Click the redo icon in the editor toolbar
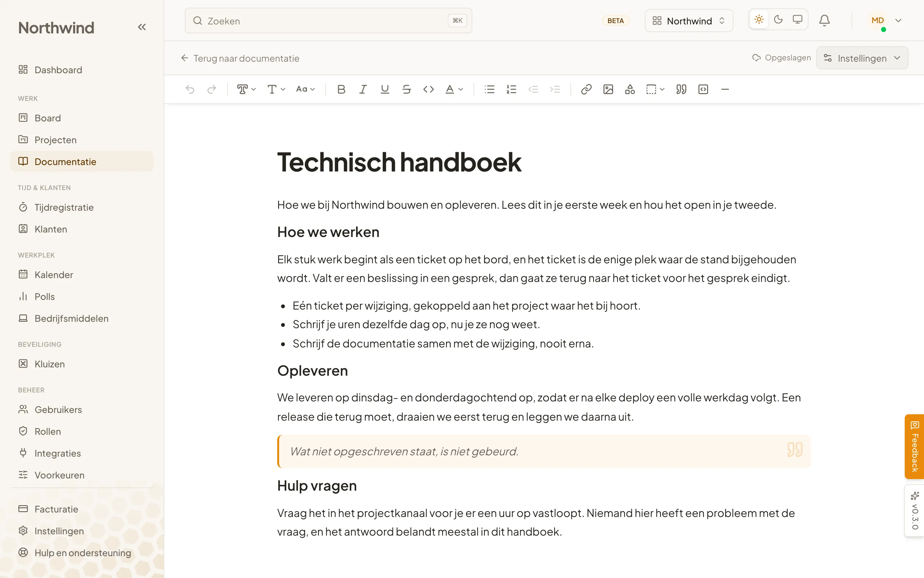This screenshot has height=578, width=924. [211, 90]
